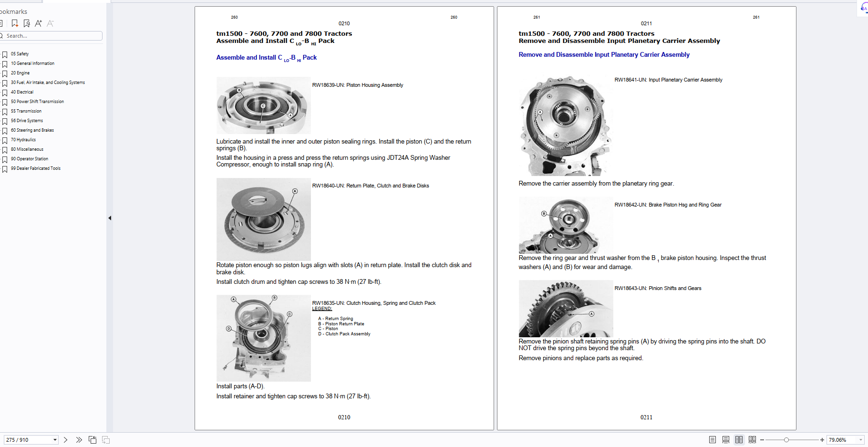This screenshot has height=447, width=868.
Task: Open the 60 Steering and Brakes bookmark
Action: pos(32,130)
